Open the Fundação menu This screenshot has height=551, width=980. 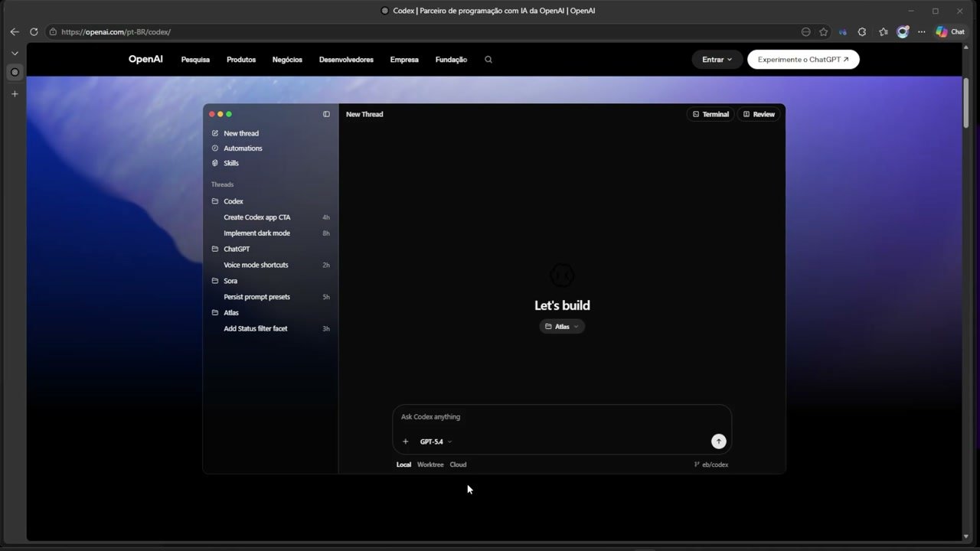(x=451, y=60)
